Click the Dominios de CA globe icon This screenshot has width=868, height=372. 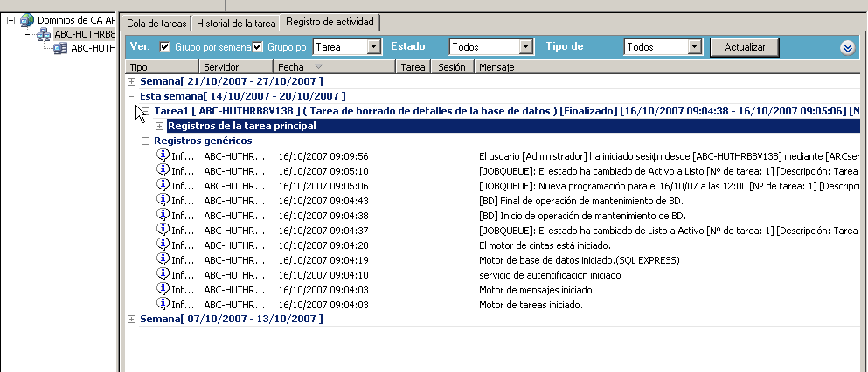tap(27, 20)
